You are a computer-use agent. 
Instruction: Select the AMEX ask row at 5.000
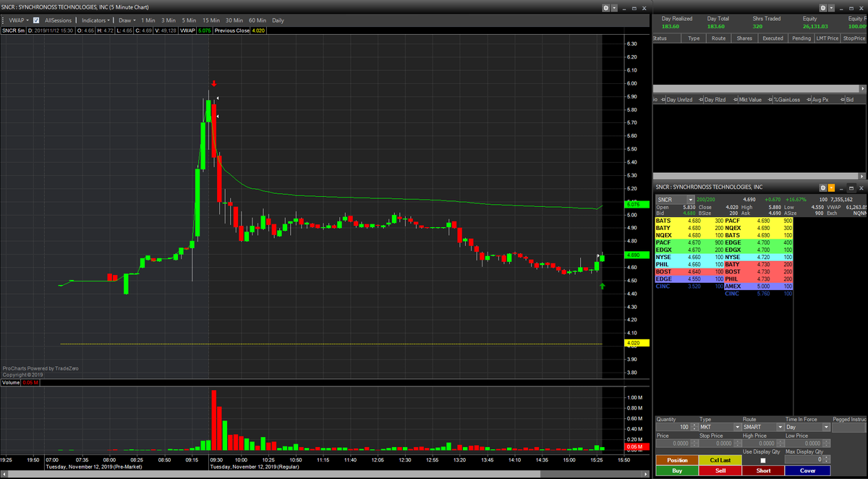coord(759,286)
